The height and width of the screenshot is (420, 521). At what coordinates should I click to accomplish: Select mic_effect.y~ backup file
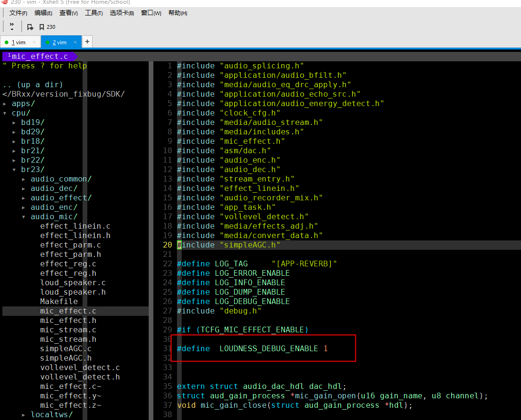70,396
